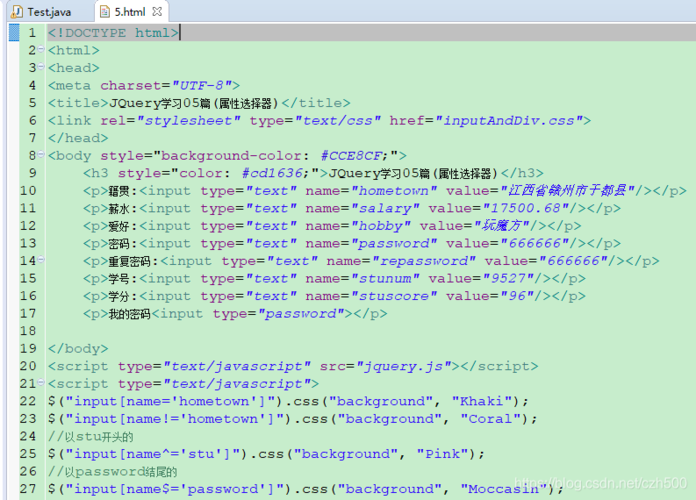Collapse the head tag fold on line 3

click(41, 67)
